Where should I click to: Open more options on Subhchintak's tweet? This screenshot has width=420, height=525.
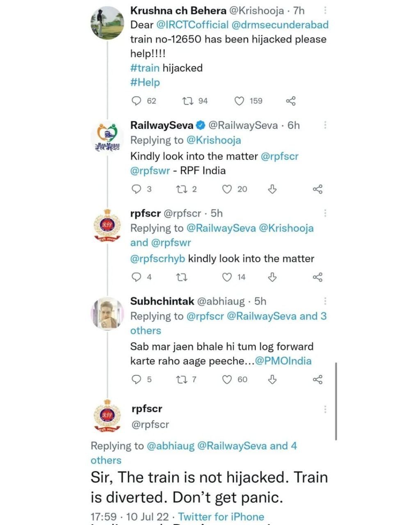[x=325, y=301]
